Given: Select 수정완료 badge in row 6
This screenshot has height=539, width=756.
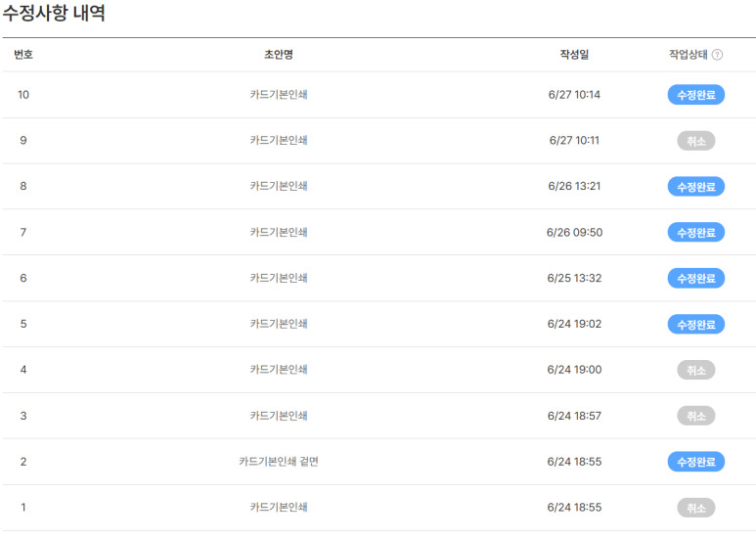Looking at the screenshot, I should [x=695, y=278].
